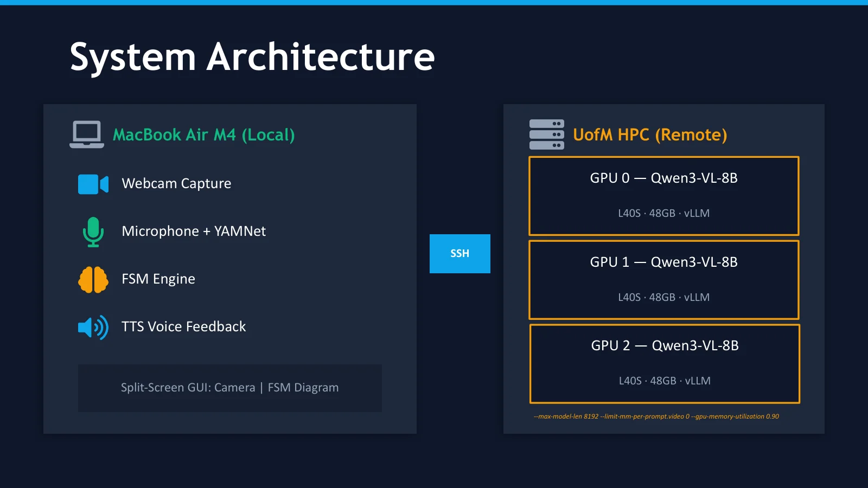This screenshot has height=488, width=868.
Task: Click the FSM Engine label
Action: (158, 279)
